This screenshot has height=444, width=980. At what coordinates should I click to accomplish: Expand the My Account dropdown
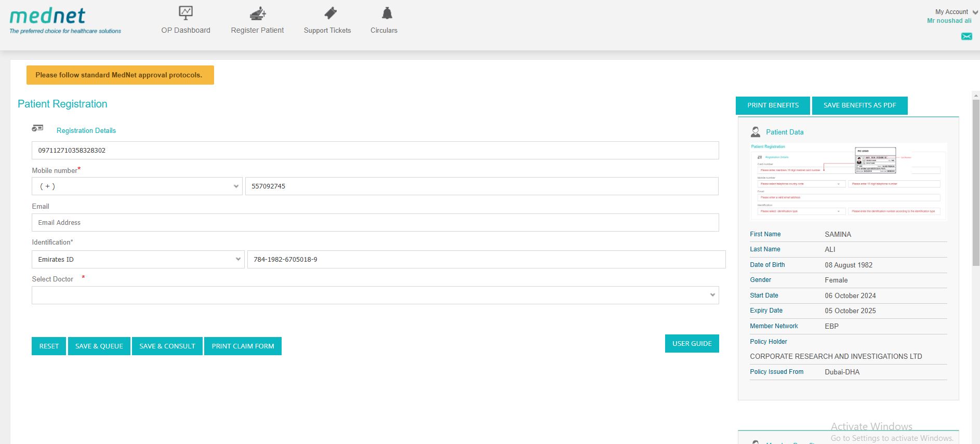point(975,12)
